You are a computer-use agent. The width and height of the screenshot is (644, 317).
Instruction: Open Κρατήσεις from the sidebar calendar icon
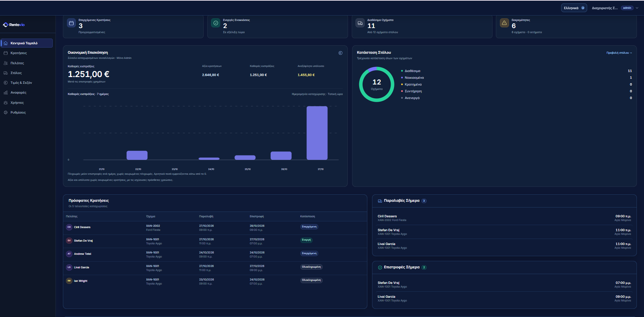click(x=5, y=53)
